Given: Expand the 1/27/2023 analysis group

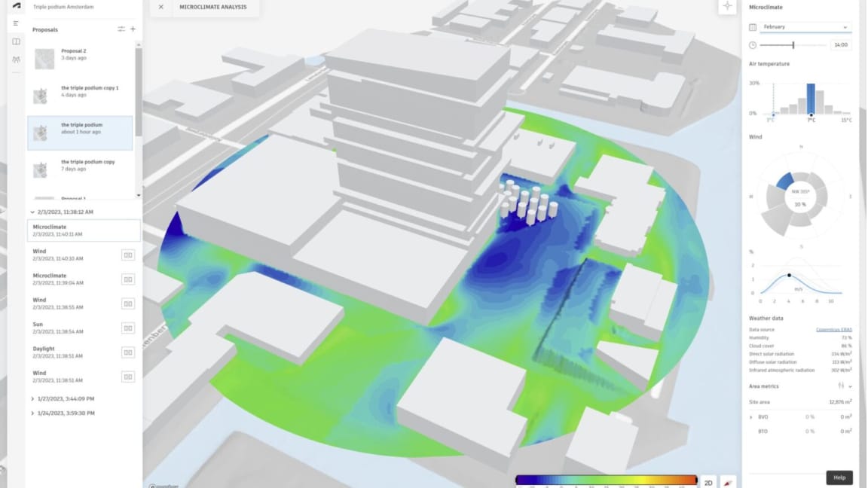Looking at the screenshot, I should [x=32, y=398].
